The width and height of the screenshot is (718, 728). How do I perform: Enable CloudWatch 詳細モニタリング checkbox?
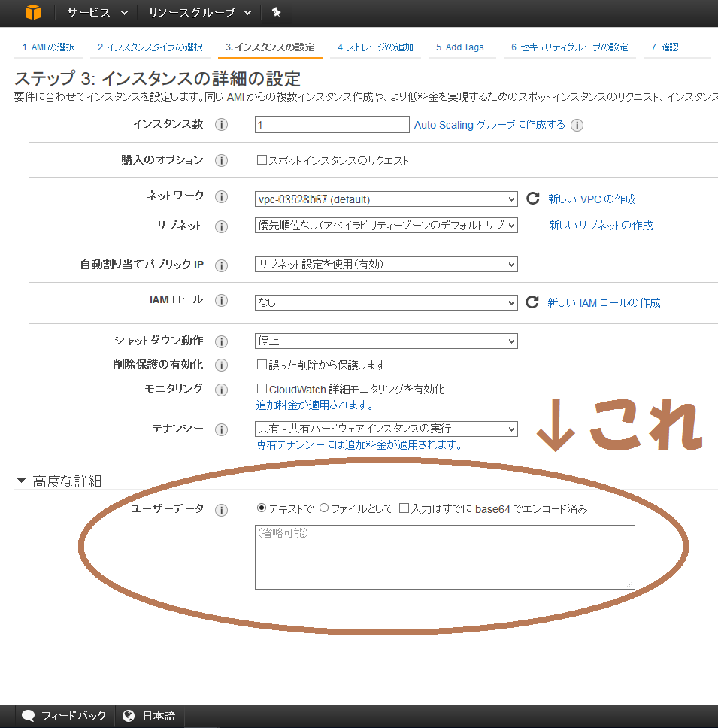[x=262, y=388]
